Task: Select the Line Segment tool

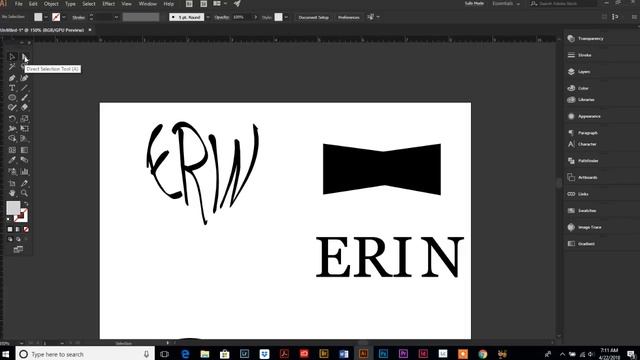Action: click(x=24, y=88)
